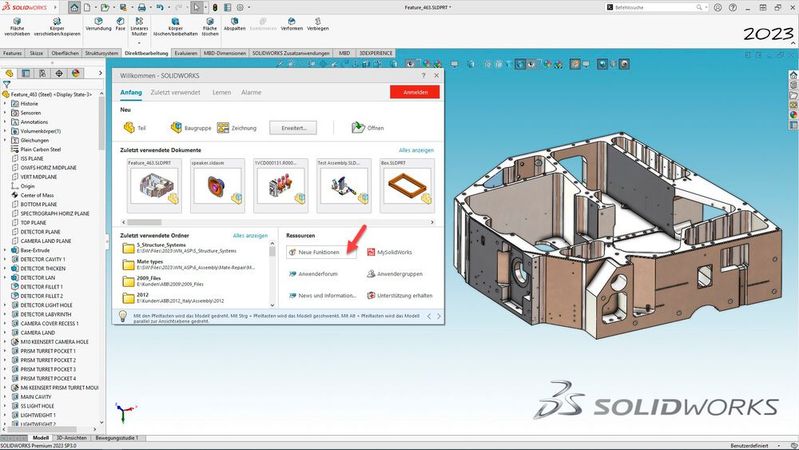
Task: Open the DimXpertManager crosshair tab icon
Action: pos(59,73)
